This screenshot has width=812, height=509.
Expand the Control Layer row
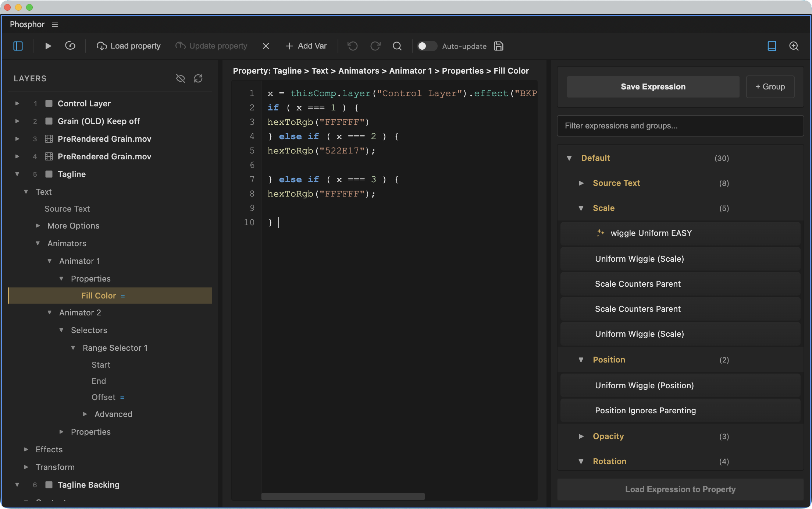pyautogui.click(x=17, y=103)
